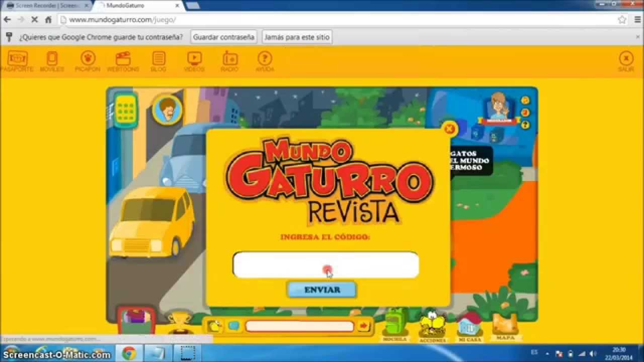Click Jamás para este sitio button
The height and width of the screenshot is (362, 644).
297,37
